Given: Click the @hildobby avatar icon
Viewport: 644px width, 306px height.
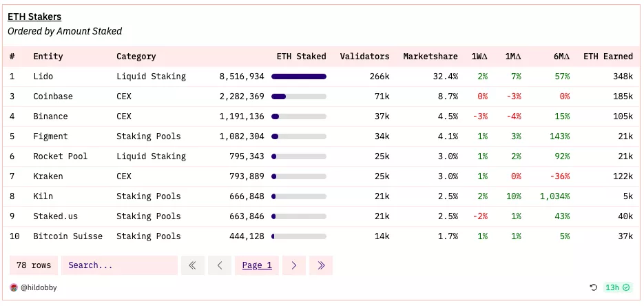Looking at the screenshot, I should (x=13, y=287).
